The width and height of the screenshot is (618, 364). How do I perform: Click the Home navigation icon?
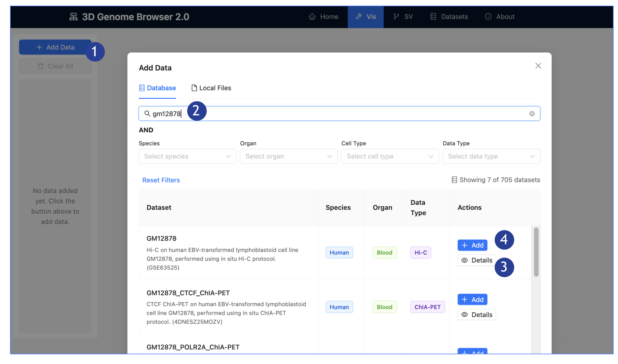point(312,17)
